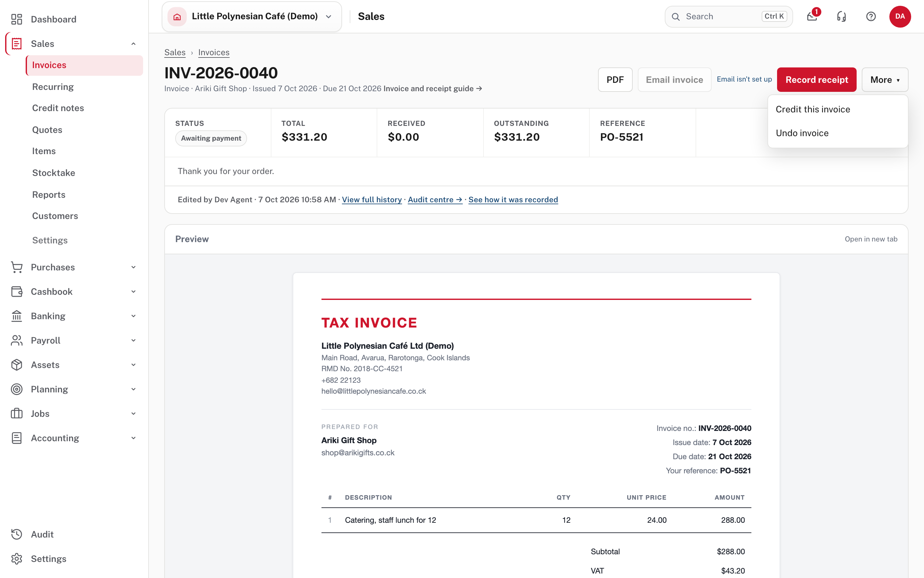Click the Payroll people icon
This screenshot has width=924, height=578.
point(16,340)
